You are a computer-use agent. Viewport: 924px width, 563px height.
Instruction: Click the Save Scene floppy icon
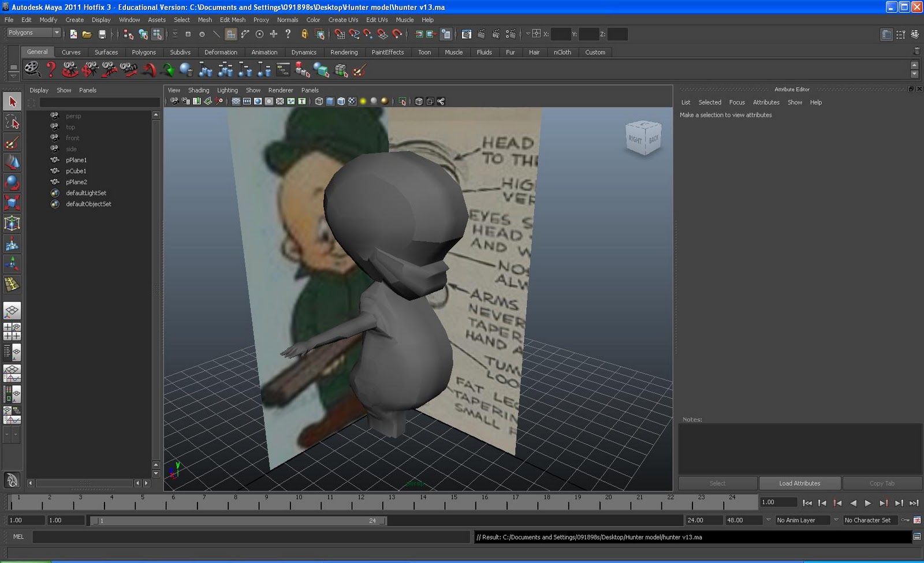[x=102, y=34]
